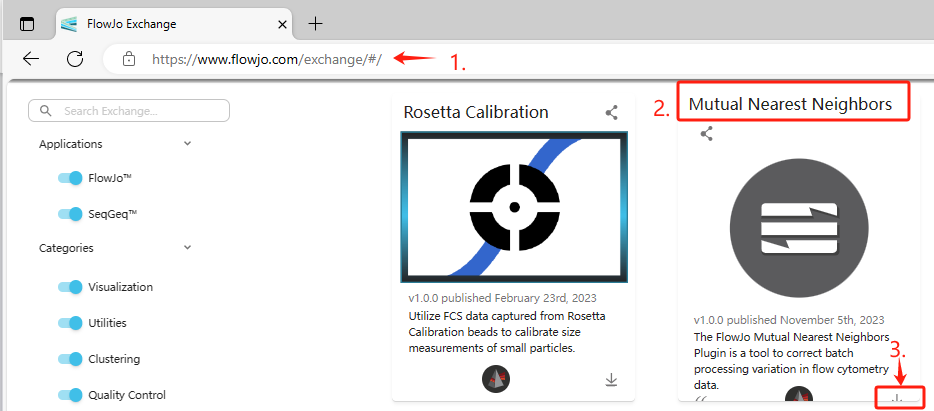This screenshot has height=411, width=934.
Task: Click the Applications heading
Action: tap(71, 144)
